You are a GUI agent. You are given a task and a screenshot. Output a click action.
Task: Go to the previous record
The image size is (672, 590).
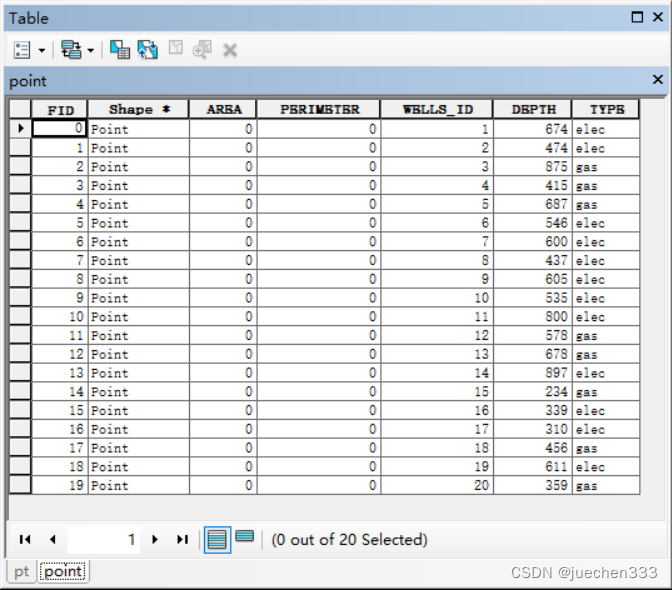click(x=53, y=539)
